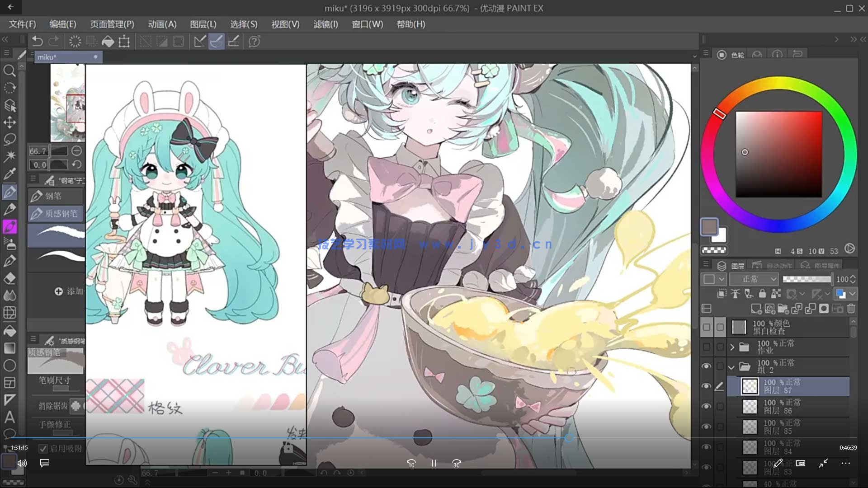
Task: Click the Undo arrow in command bar
Action: click(x=37, y=42)
